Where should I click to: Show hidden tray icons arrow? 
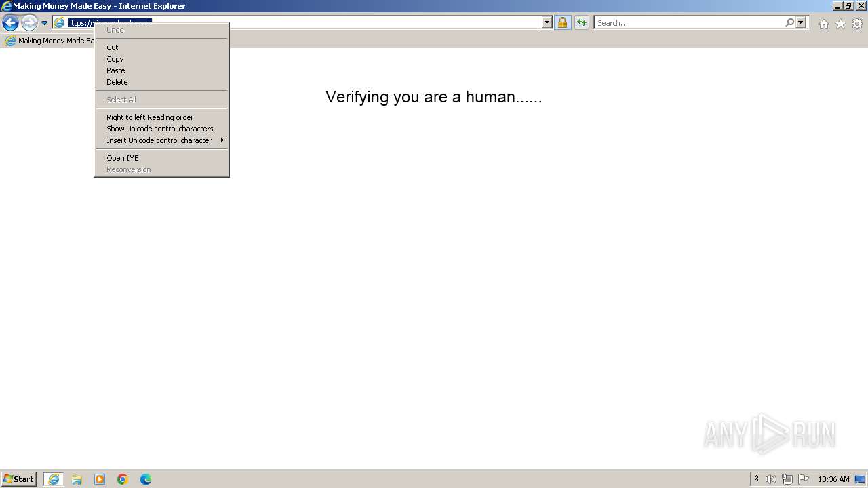coord(757,479)
